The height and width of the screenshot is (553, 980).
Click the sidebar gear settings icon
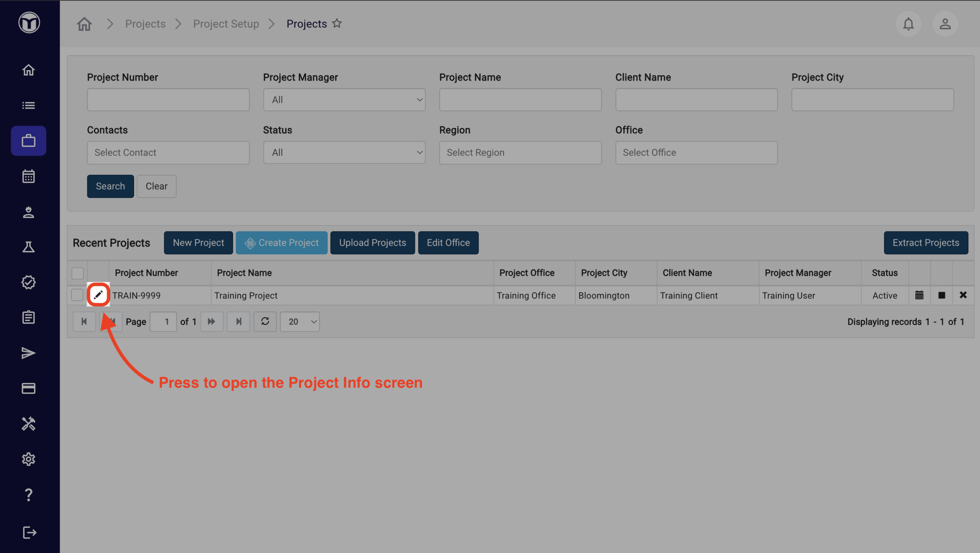tap(28, 459)
